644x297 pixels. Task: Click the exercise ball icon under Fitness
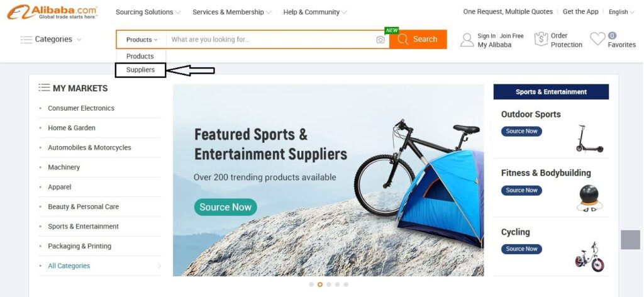pyautogui.click(x=589, y=198)
